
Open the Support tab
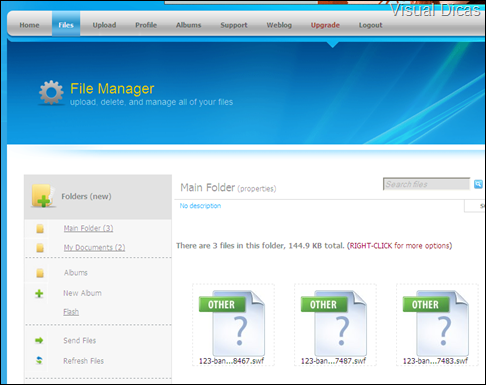[234, 25]
